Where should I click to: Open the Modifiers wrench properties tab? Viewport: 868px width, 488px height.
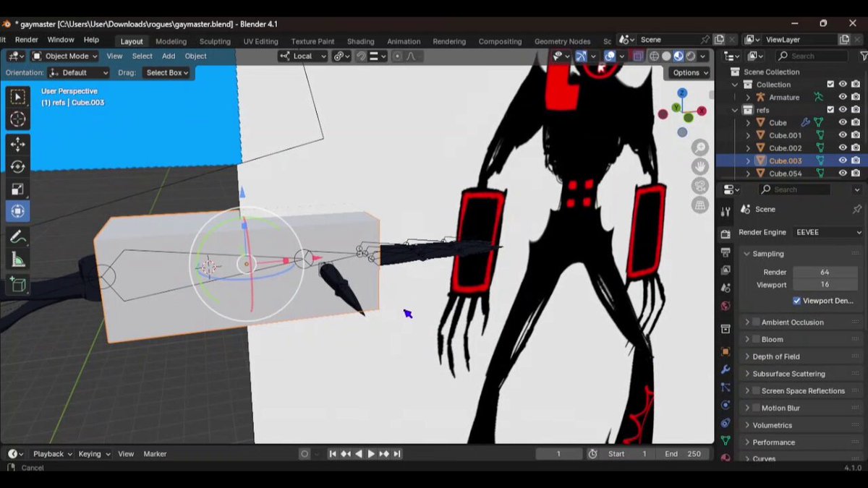[726, 369]
